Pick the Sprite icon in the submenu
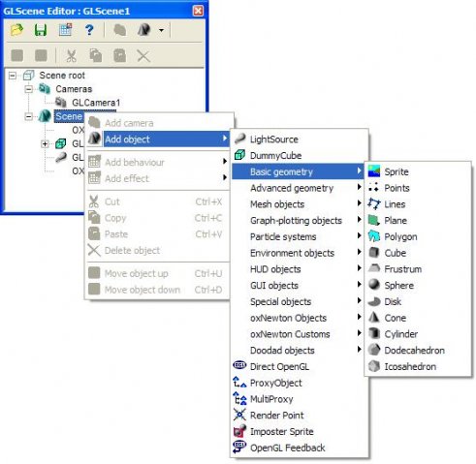Viewport: 476px width, 464px height. pyautogui.click(x=374, y=171)
